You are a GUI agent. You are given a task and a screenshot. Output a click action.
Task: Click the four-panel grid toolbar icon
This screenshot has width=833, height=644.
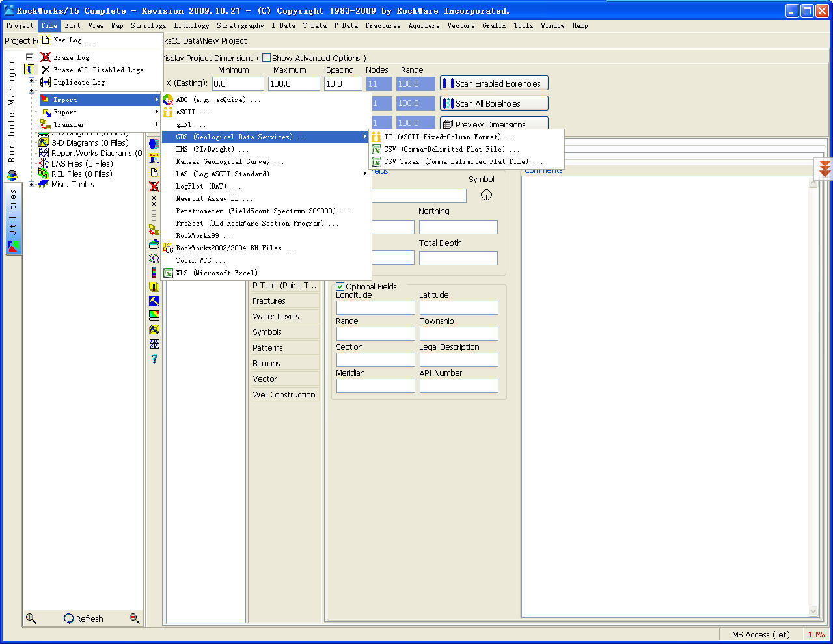pos(154,344)
